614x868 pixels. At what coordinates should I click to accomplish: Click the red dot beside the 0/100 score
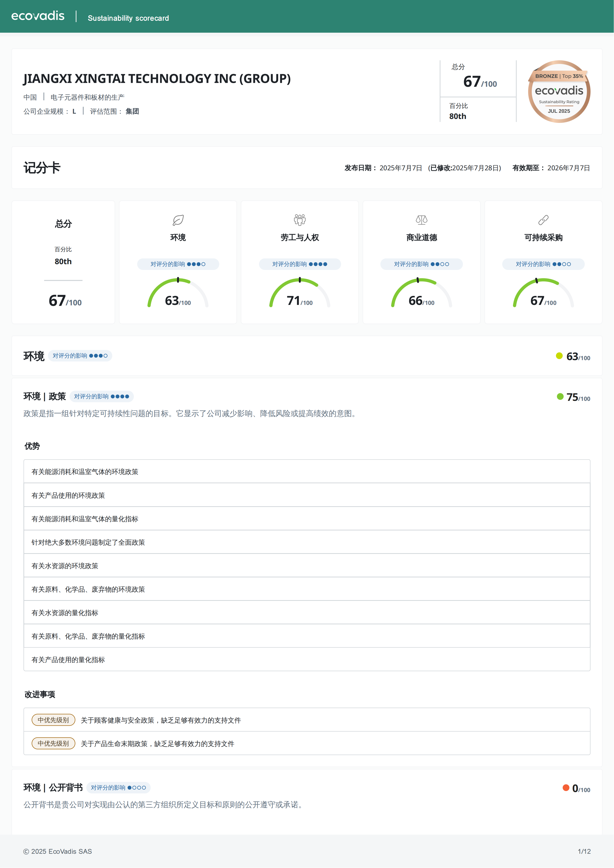click(566, 787)
